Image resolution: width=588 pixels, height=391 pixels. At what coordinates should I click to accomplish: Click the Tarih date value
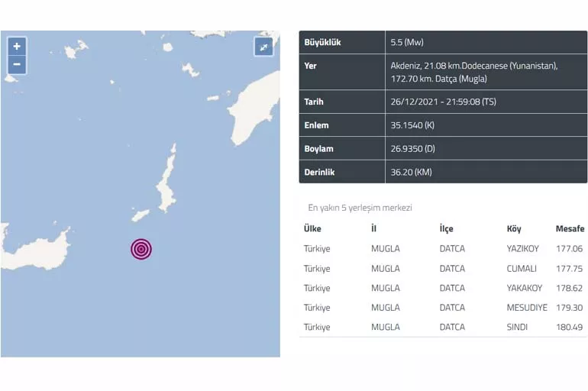(443, 102)
